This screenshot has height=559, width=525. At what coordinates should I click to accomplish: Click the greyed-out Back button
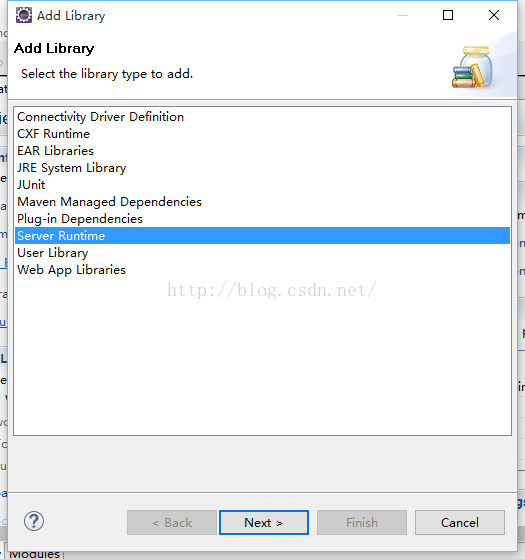(172, 523)
